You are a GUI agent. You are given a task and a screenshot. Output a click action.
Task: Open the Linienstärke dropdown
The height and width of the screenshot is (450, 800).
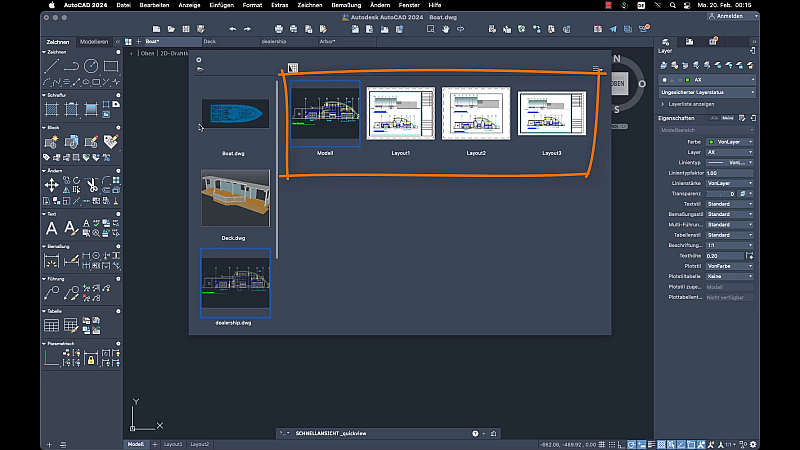point(730,183)
